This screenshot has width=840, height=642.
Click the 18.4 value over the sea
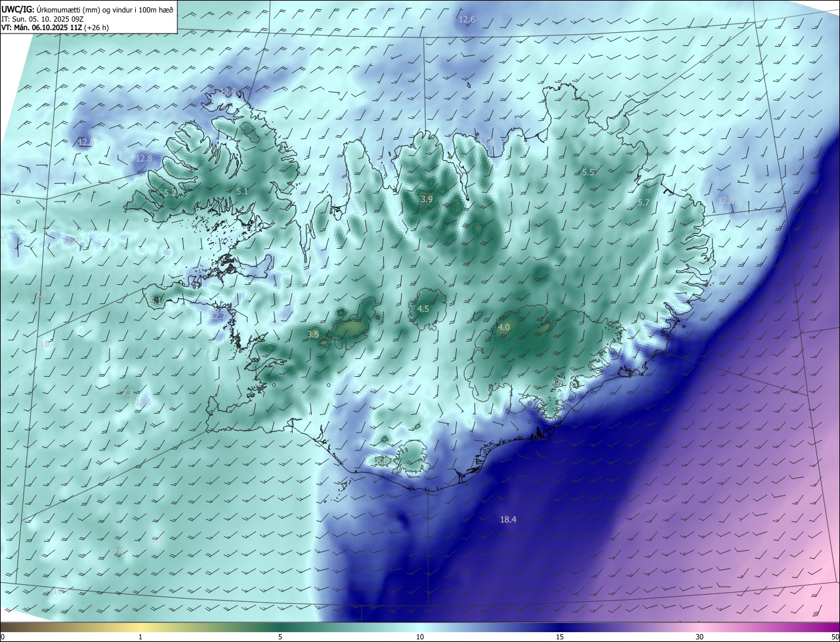pos(508,519)
